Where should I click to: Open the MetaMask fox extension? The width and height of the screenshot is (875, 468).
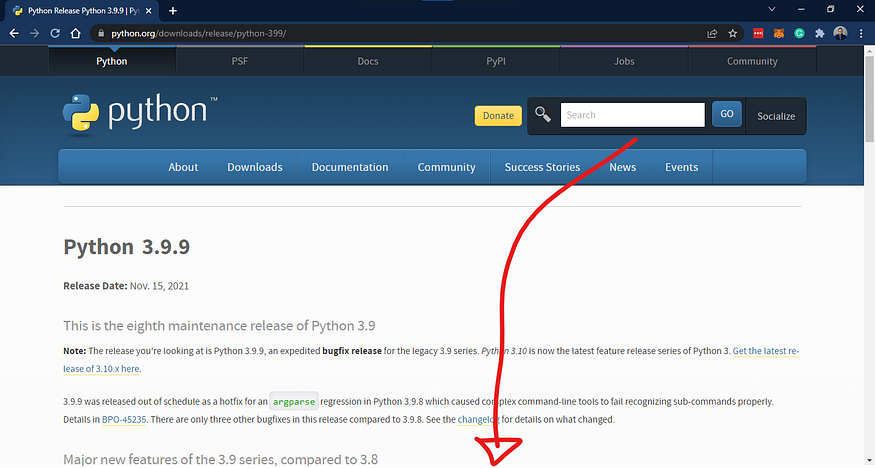coord(778,33)
